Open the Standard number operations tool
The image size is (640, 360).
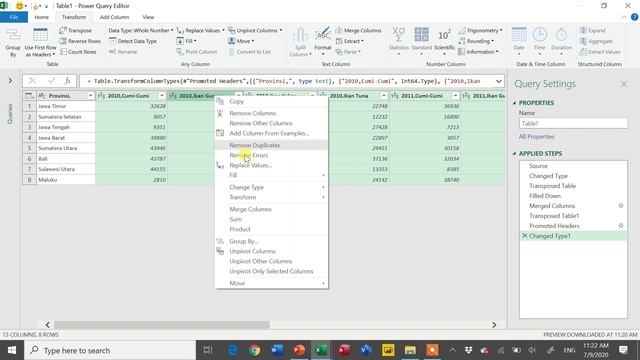421,42
